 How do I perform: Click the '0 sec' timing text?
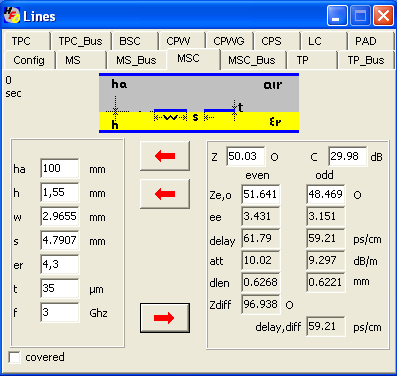[x=13, y=87]
